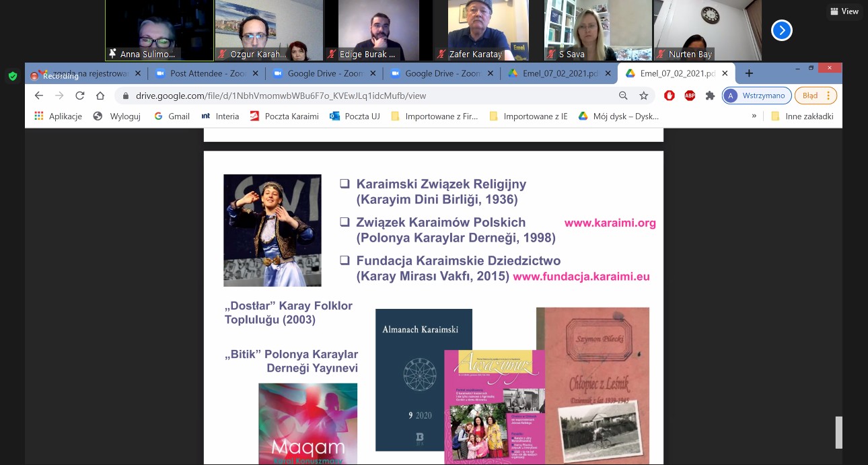868x465 pixels.
Task: Click the page's vertical scrollbar thumb
Action: click(838, 432)
